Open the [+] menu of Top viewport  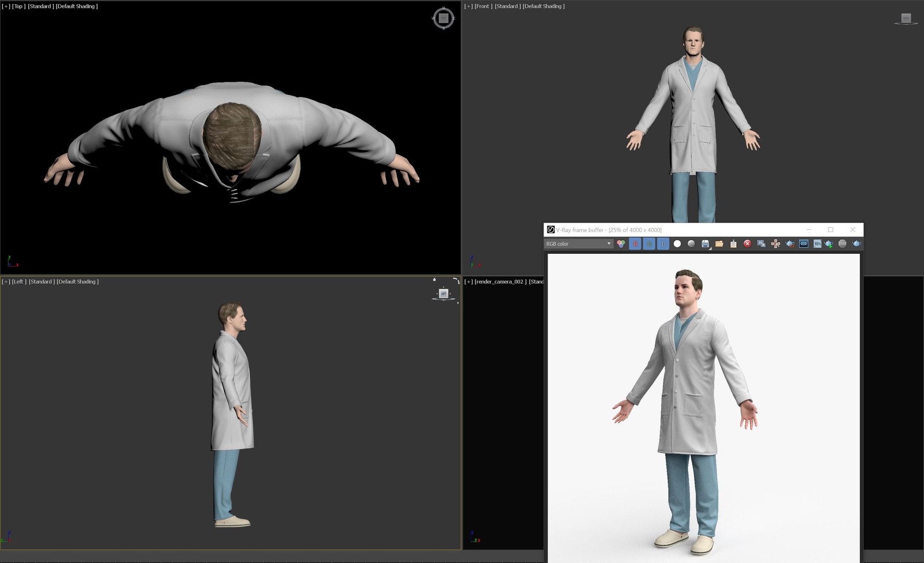(6, 6)
